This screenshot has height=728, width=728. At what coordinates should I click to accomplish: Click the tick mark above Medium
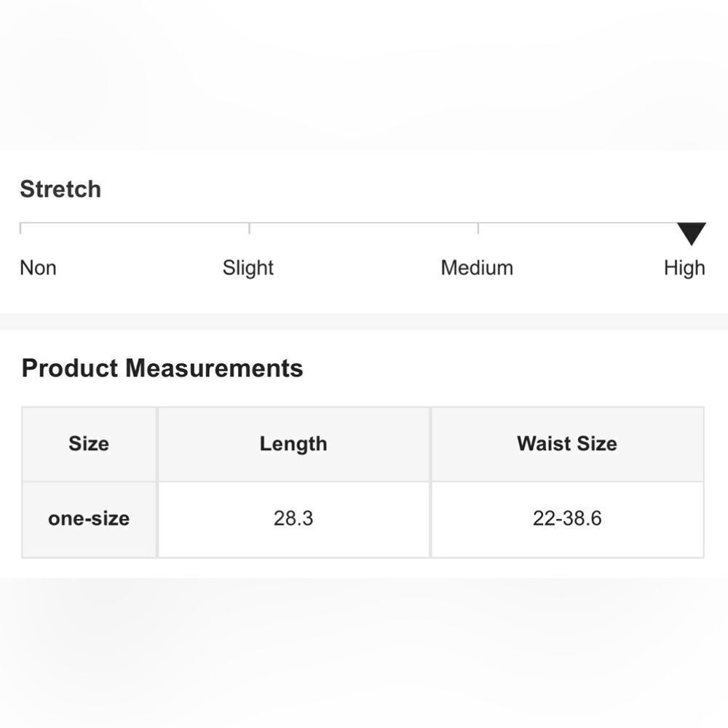478,228
